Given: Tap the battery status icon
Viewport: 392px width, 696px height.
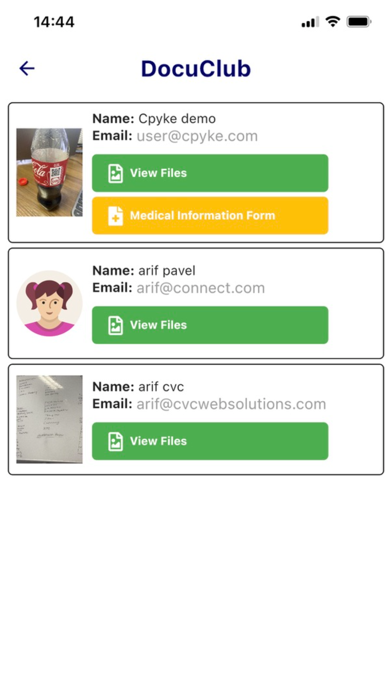Looking at the screenshot, I should click(359, 21).
